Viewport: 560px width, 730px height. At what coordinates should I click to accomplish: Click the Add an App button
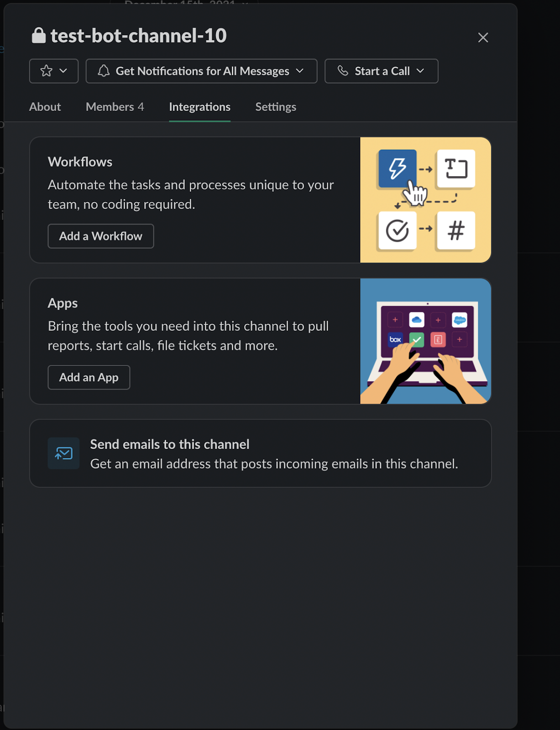pyautogui.click(x=89, y=377)
